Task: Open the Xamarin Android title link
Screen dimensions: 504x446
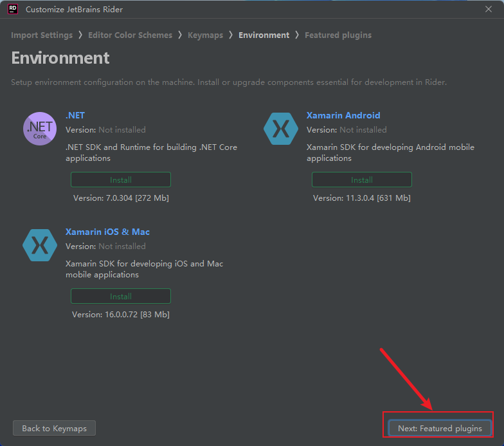Action: tap(343, 115)
